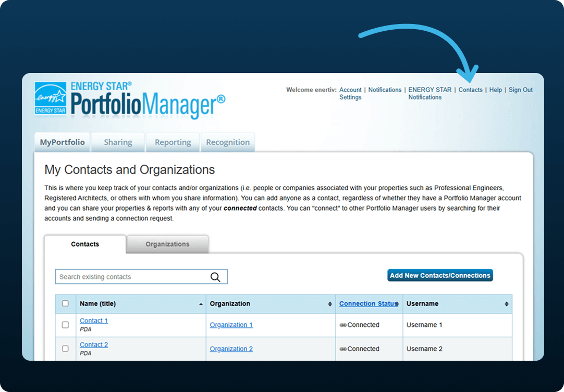Click the Welcome enertiv text
This screenshot has height=392, width=564.
point(311,90)
